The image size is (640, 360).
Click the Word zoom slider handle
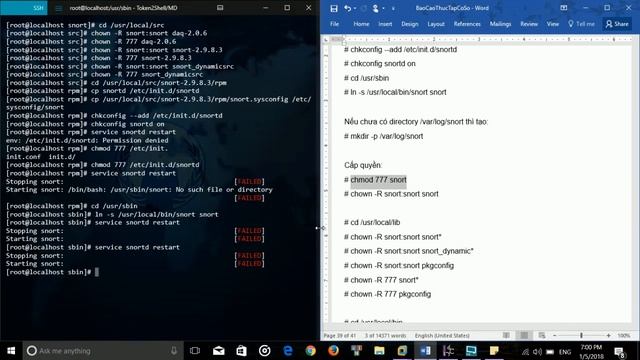[x=581, y=336]
